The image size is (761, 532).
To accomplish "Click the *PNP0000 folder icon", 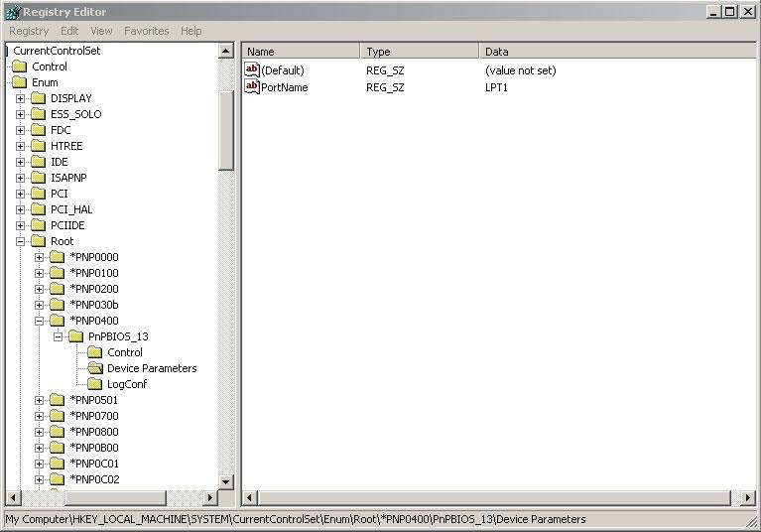I will pyautogui.click(x=58, y=257).
